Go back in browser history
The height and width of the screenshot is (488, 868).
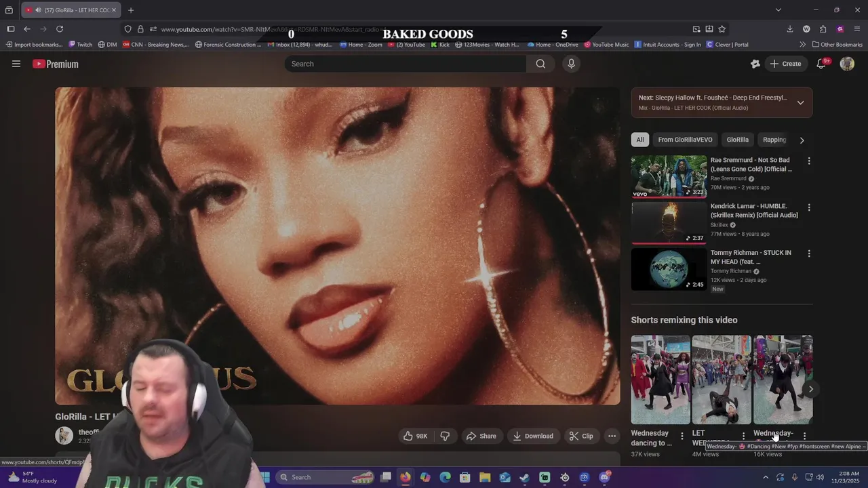tap(27, 29)
